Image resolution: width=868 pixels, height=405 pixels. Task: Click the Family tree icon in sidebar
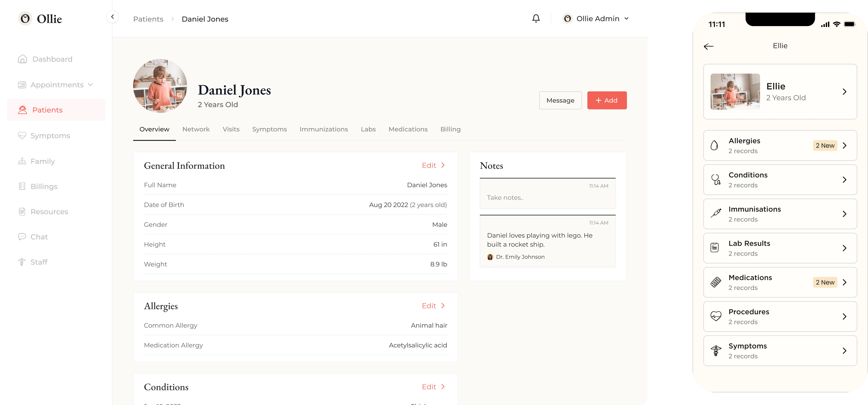pyautogui.click(x=22, y=161)
